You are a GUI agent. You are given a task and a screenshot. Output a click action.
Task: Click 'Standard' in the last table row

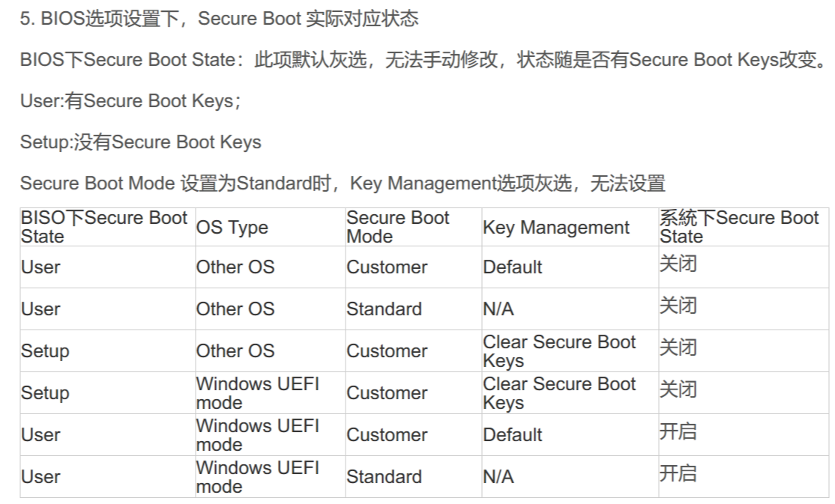click(384, 477)
